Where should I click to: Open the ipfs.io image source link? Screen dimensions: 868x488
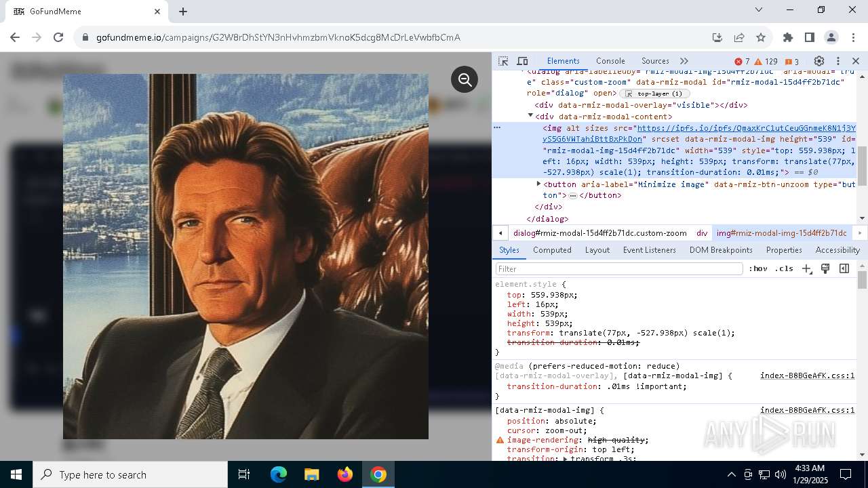[746, 128]
